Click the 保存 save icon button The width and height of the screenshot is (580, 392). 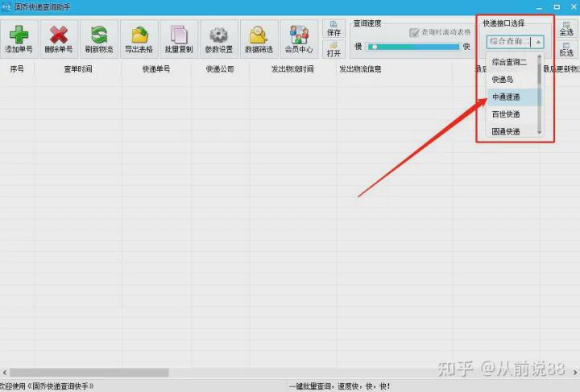[x=333, y=29]
